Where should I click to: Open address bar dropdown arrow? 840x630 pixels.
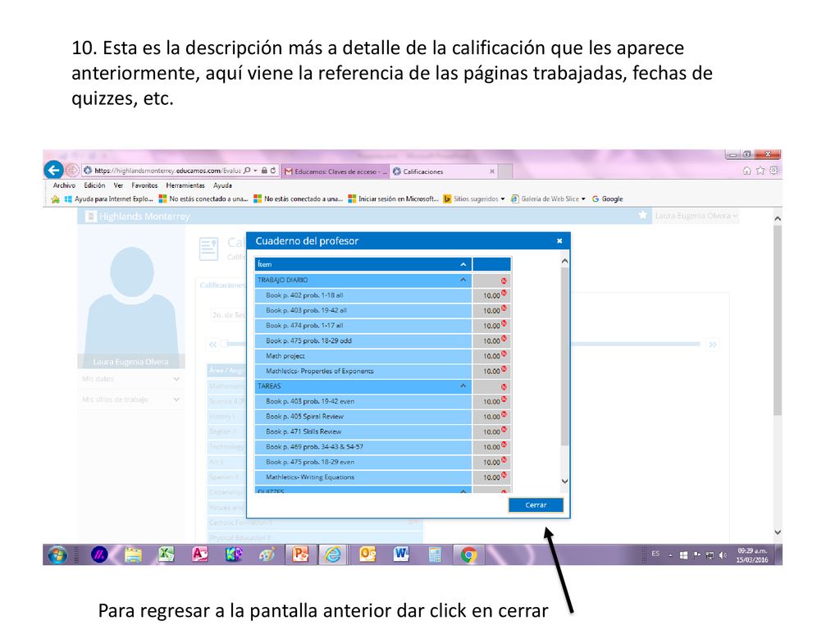pos(256,171)
